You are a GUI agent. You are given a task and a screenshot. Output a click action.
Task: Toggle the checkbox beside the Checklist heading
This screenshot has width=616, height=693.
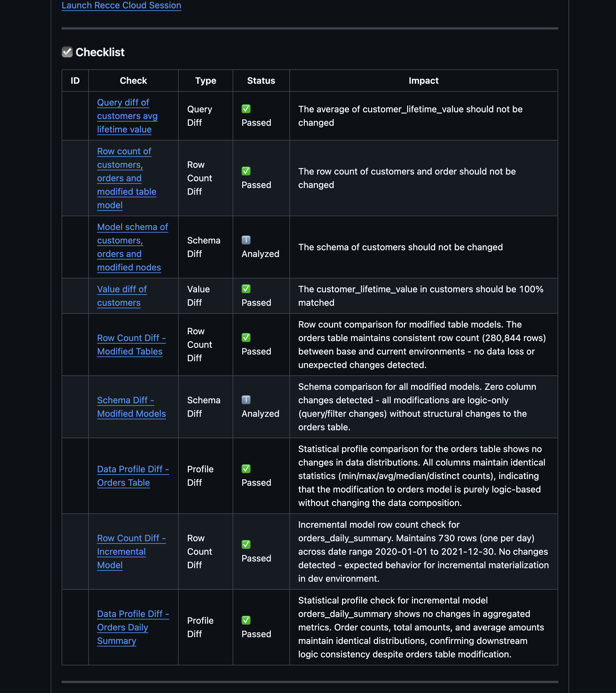pyautogui.click(x=67, y=52)
